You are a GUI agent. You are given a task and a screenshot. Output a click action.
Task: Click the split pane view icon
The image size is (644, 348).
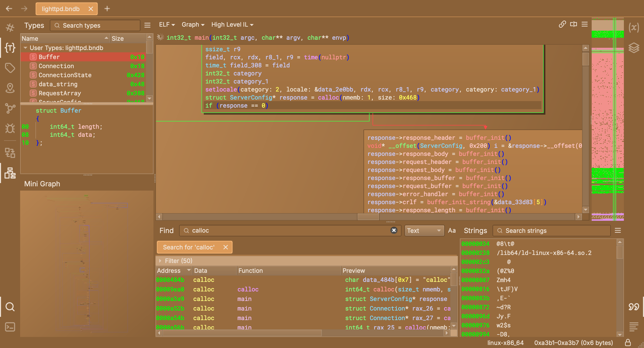coord(574,24)
